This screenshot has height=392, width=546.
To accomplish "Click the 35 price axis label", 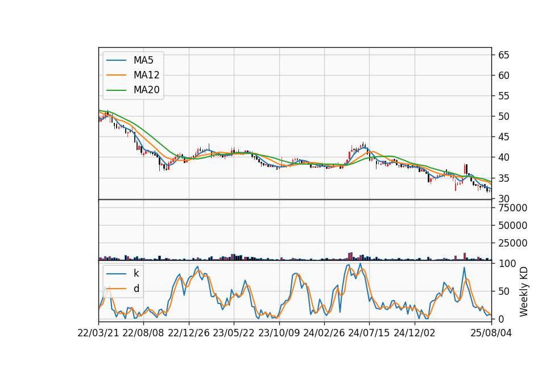I will pyautogui.click(x=503, y=178).
